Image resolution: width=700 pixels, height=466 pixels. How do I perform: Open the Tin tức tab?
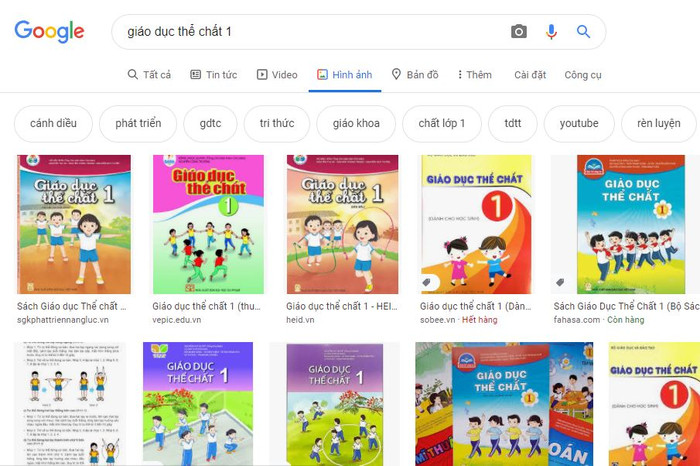[x=213, y=75]
